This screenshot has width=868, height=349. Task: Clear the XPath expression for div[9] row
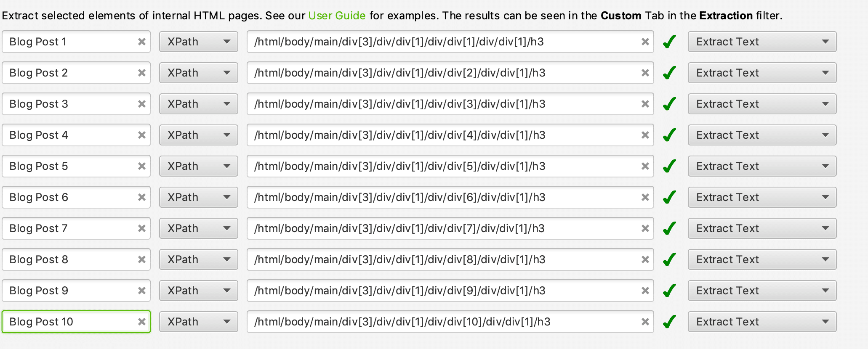645,291
